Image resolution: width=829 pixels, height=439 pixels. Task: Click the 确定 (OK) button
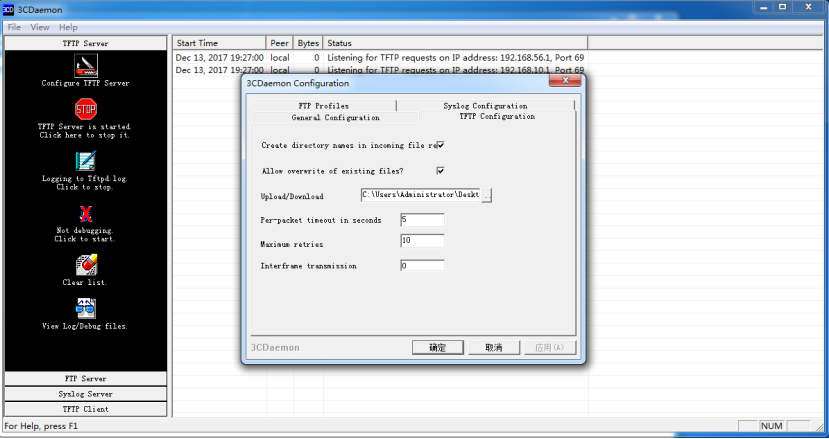438,347
